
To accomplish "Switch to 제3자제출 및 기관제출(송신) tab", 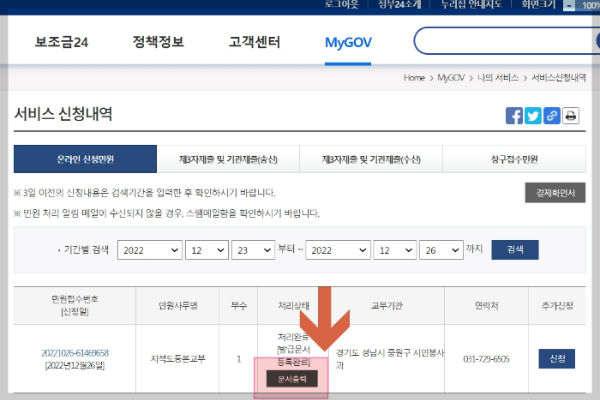I will (x=228, y=159).
